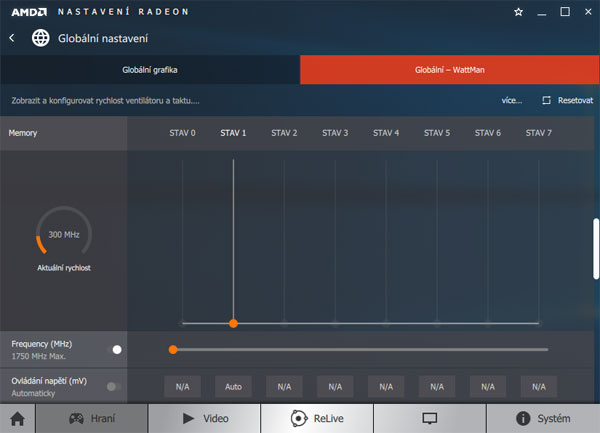Click the Memory section label
This screenshot has width=600, height=433.
[x=23, y=133]
